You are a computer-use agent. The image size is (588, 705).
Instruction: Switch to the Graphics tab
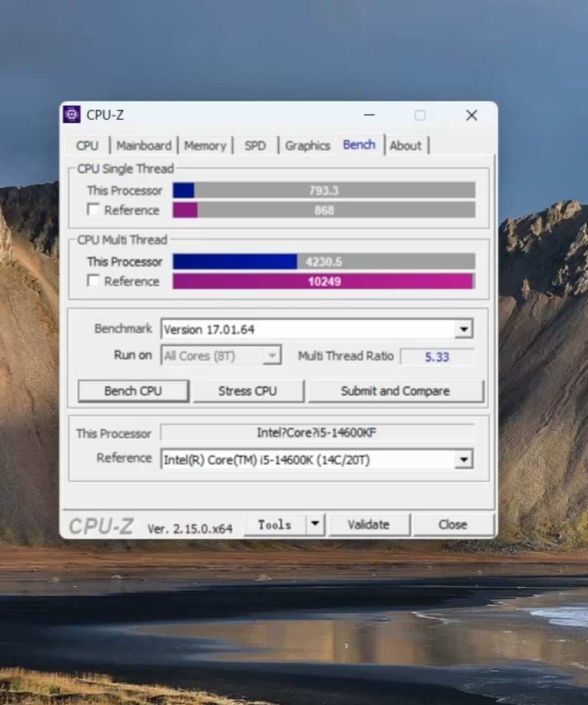(x=308, y=146)
